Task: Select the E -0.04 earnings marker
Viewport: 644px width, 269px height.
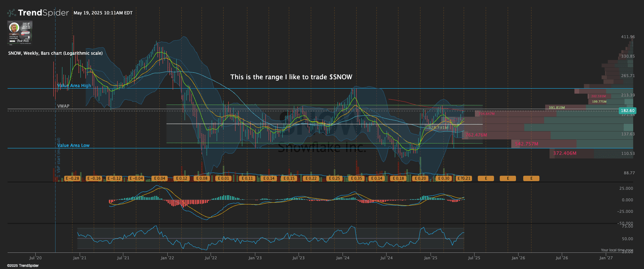Action: [136, 178]
